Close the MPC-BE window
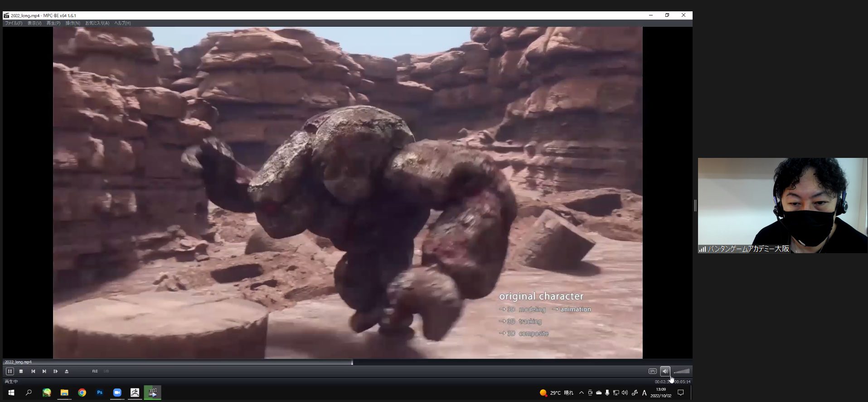The image size is (868, 402). click(x=684, y=15)
